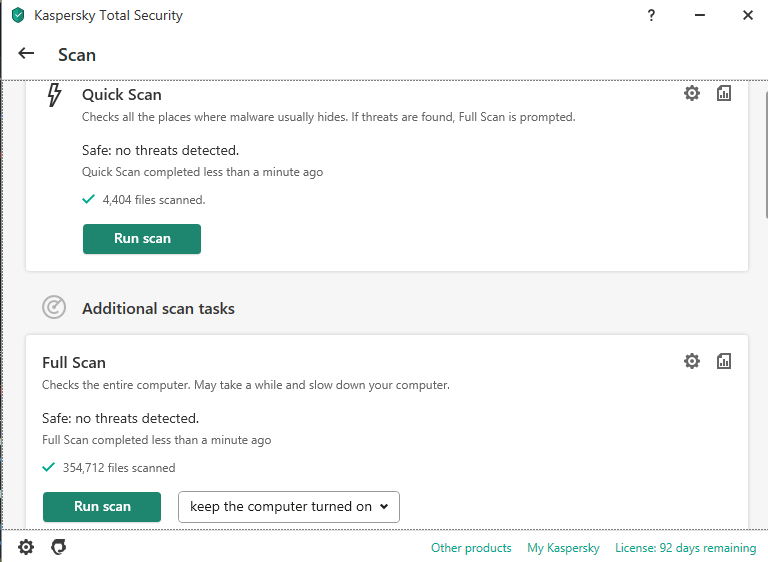Image resolution: width=768 pixels, height=562 pixels.
Task: Click the Kaspersky shield logo in title bar
Action: pos(17,16)
